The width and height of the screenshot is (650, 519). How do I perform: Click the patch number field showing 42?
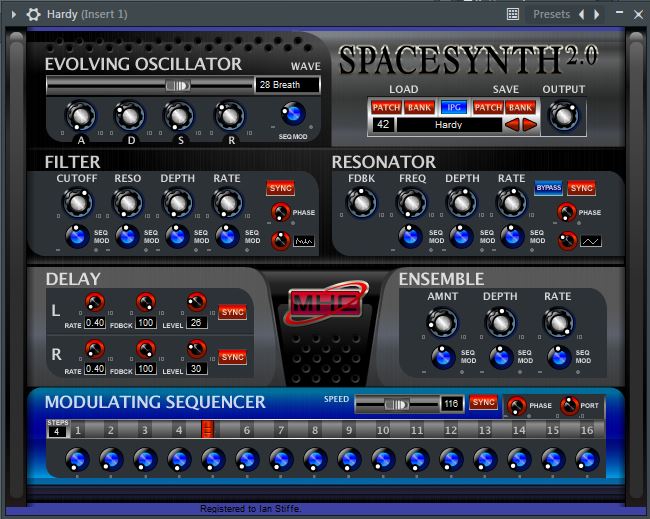383,124
